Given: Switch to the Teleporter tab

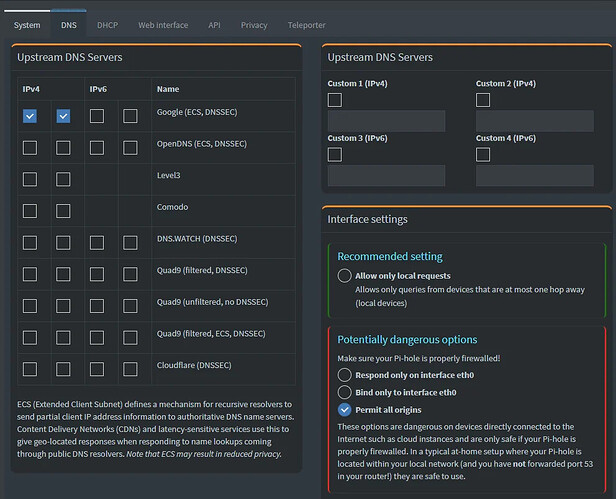Looking at the screenshot, I should 305,25.
